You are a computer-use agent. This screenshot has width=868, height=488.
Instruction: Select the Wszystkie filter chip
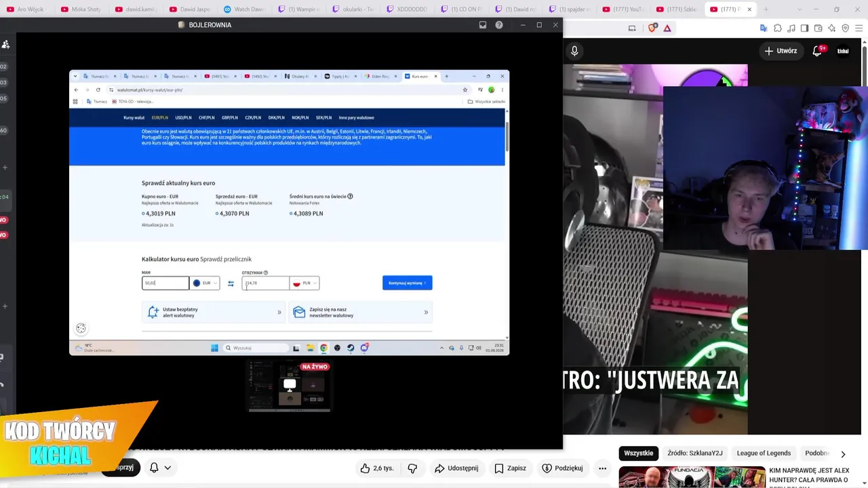pyautogui.click(x=638, y=453)
